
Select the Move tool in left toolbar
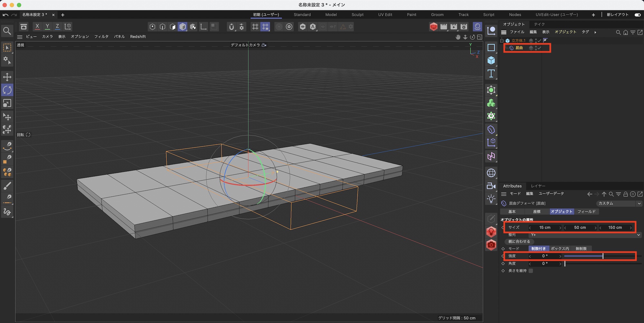pos(7,77)
